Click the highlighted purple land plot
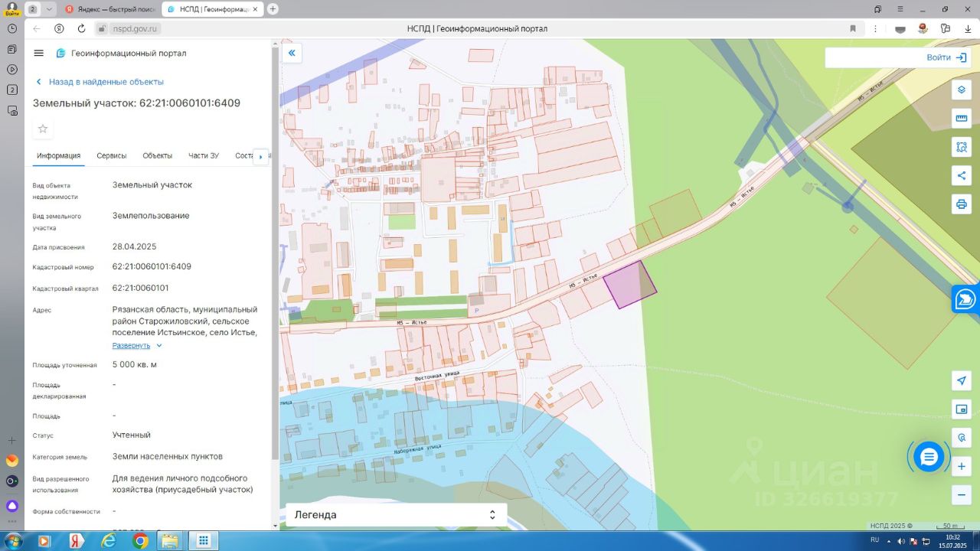980x551 pixels. pos(628,285)
